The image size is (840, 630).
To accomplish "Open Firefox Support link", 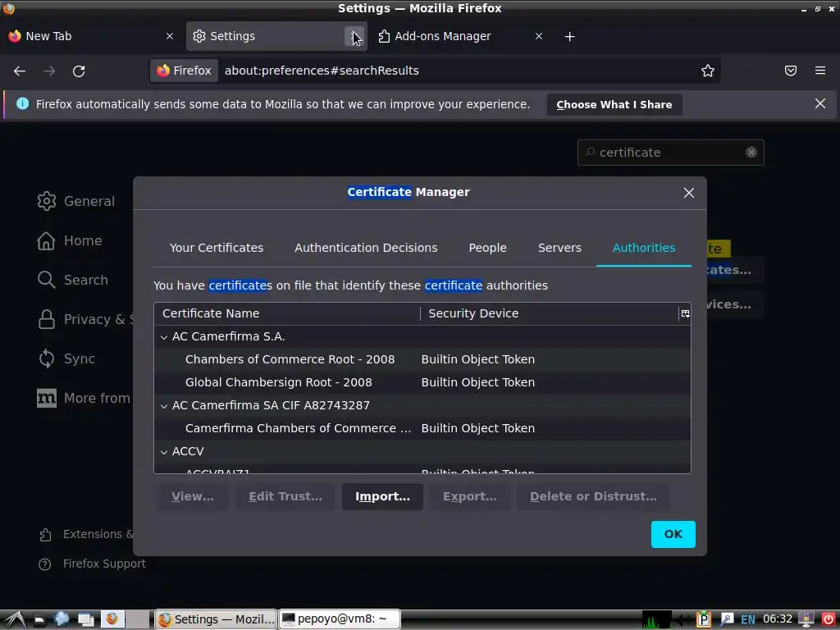I will coord(92,564).
